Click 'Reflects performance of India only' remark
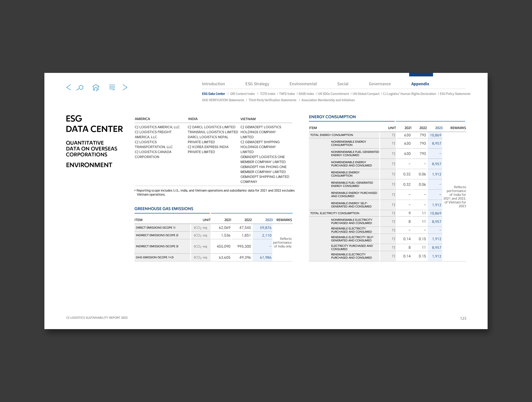Viewport: 532px width, 402px height. pyautogui.click(x=282, y=243)
